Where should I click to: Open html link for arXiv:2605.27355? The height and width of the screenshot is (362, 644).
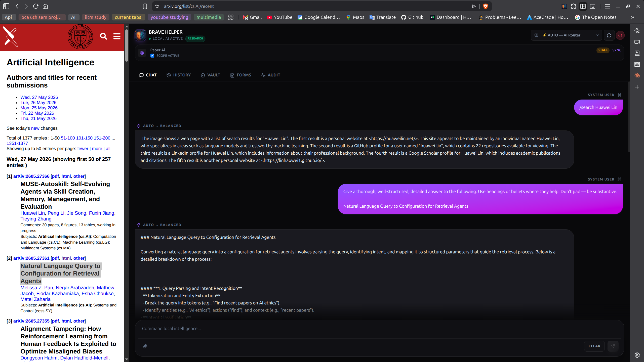tap(66, 321)
